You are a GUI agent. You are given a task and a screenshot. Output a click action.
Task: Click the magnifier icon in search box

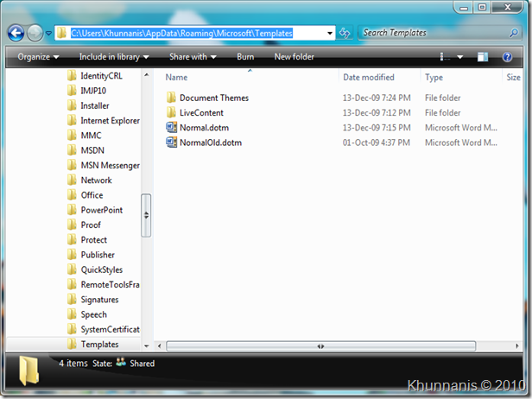[x=514, y=33]
